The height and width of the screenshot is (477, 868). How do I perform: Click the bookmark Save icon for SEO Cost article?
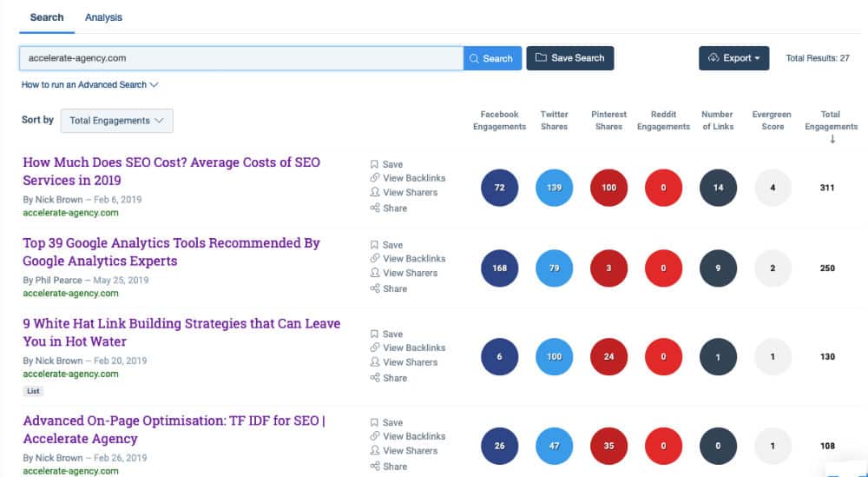coord(374,164)
